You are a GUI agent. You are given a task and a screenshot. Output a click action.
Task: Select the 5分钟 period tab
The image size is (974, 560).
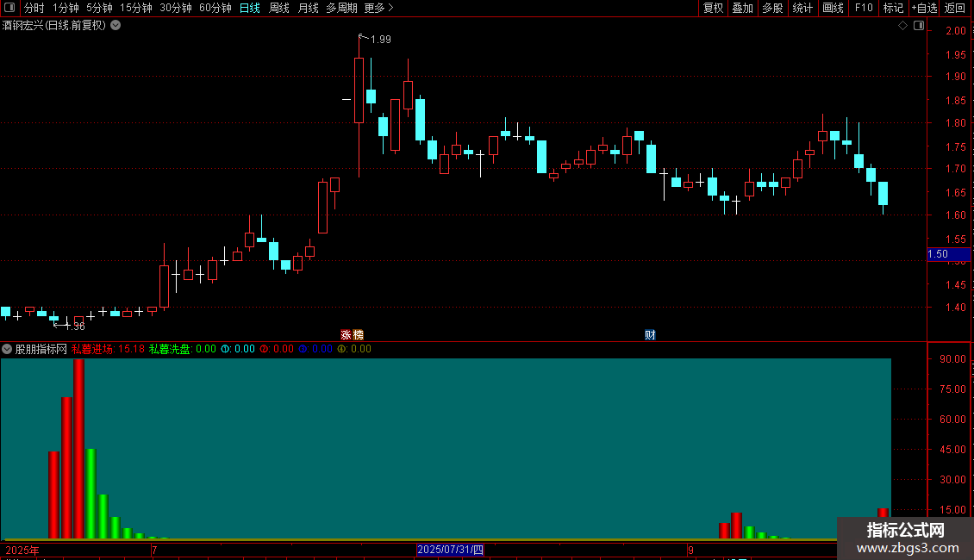pos(99,8)
